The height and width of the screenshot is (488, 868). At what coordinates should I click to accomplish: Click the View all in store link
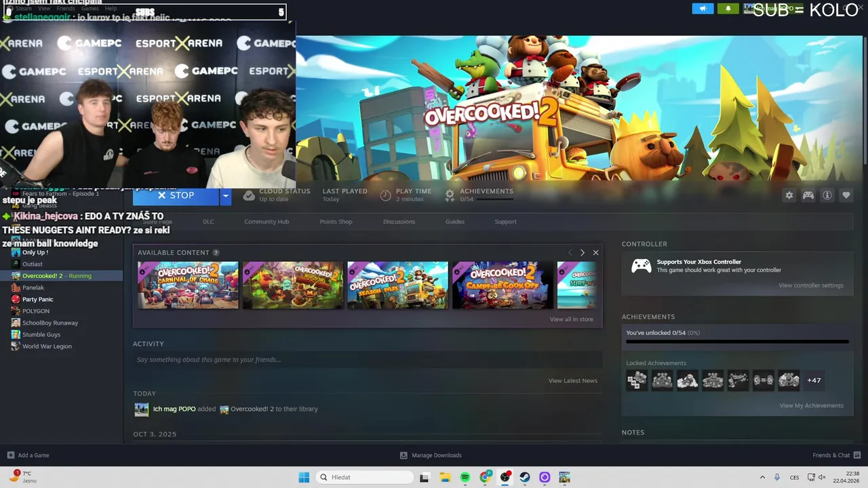(x=571, y=319)
